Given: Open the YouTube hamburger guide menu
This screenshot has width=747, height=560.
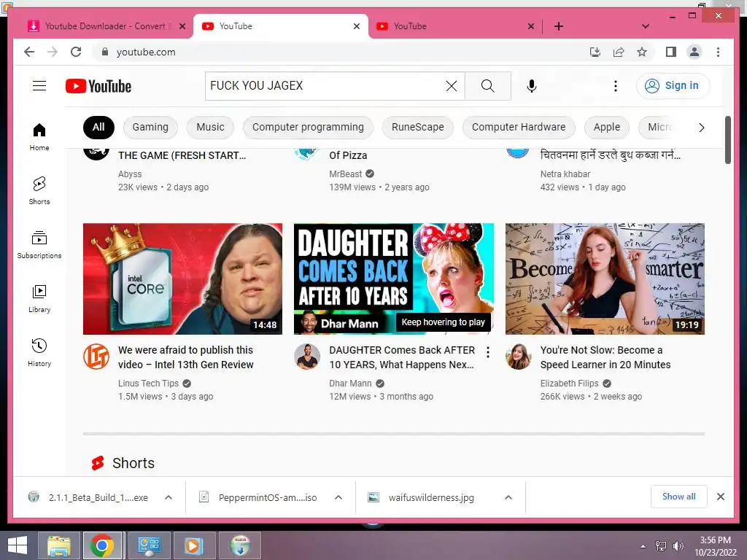Looking at the screenshot, I should (39, 86).
